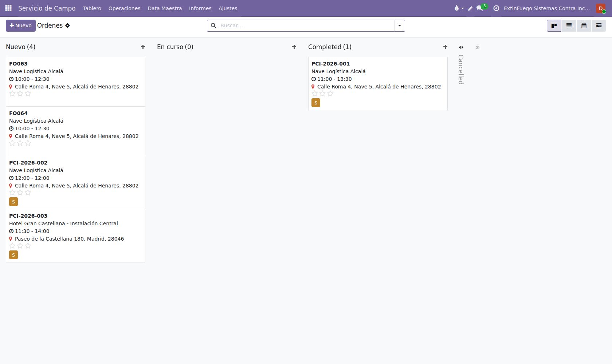Set the first priority star on PCI-2026-003
This screenshot has height=364, width=612.
[x=12, y=246]
